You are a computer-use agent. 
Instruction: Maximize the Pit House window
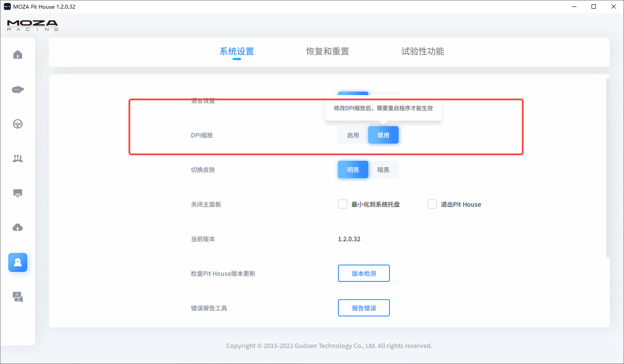[x=594, y=6]
